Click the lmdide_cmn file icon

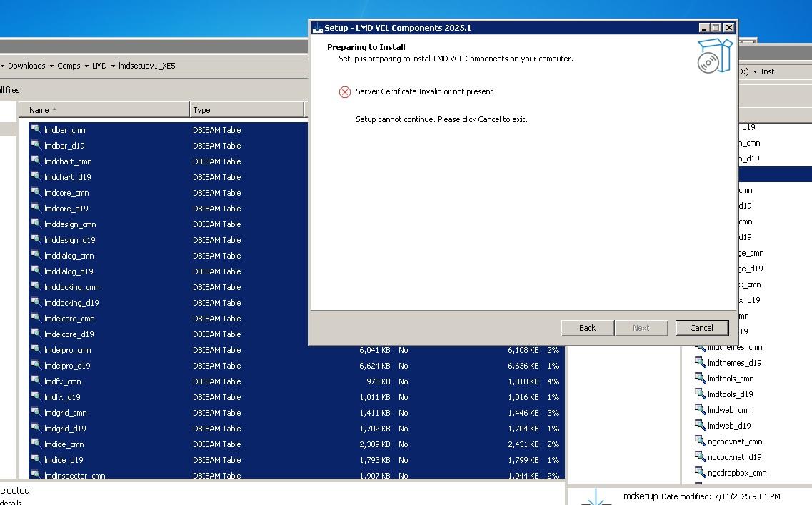point(36,444)
